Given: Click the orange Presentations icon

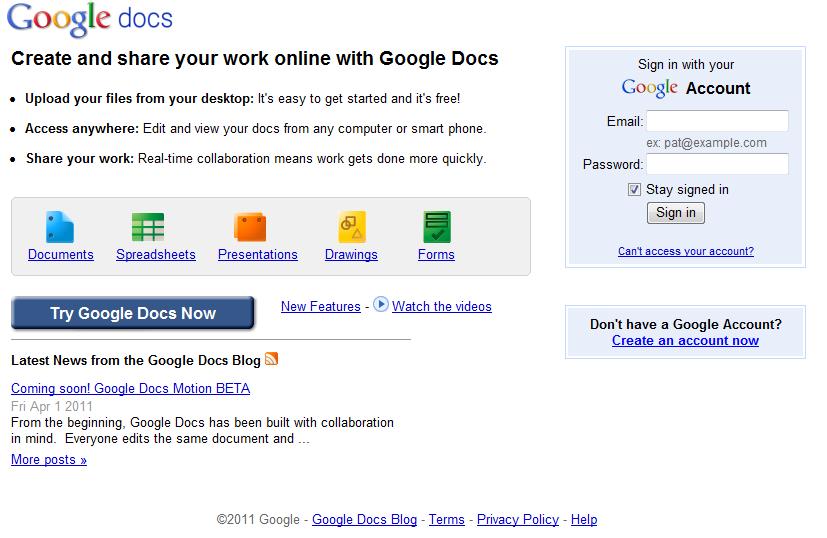Looking at the screenshot, I should click(x=250, y=227).
